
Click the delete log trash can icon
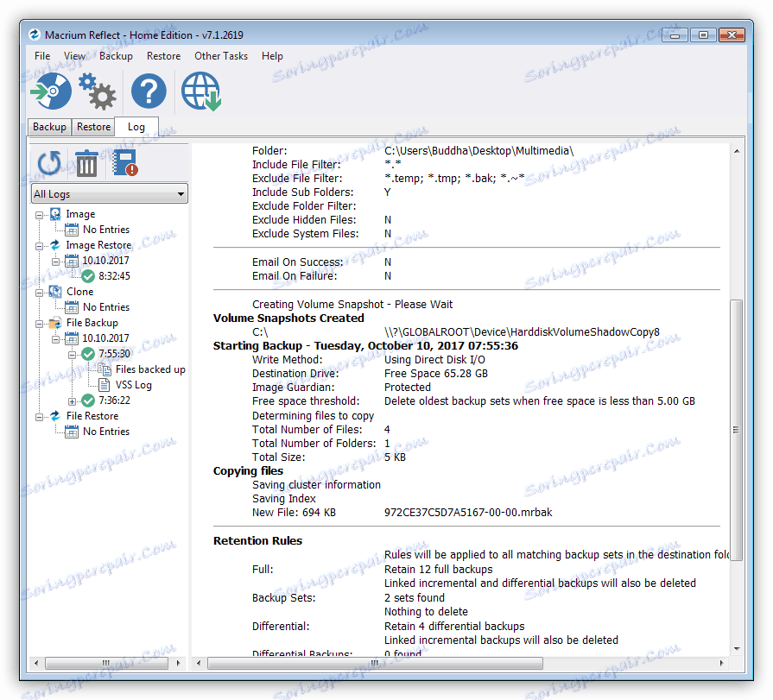click(86, 163)
